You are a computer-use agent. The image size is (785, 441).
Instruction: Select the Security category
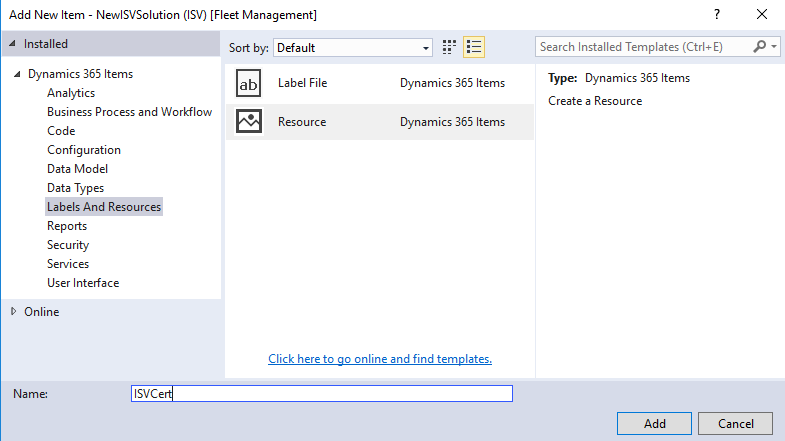(68, 245)
